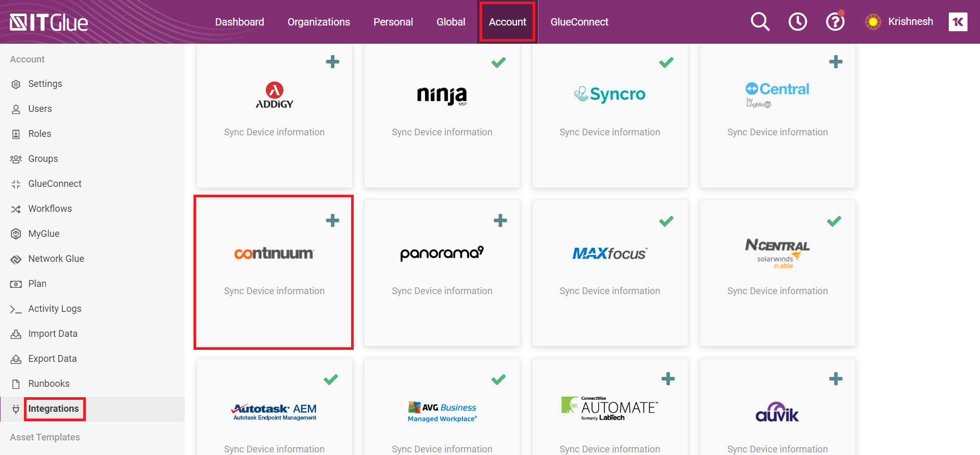Click the MyGlue shield icon in sidebar

[x=16, y=234]
